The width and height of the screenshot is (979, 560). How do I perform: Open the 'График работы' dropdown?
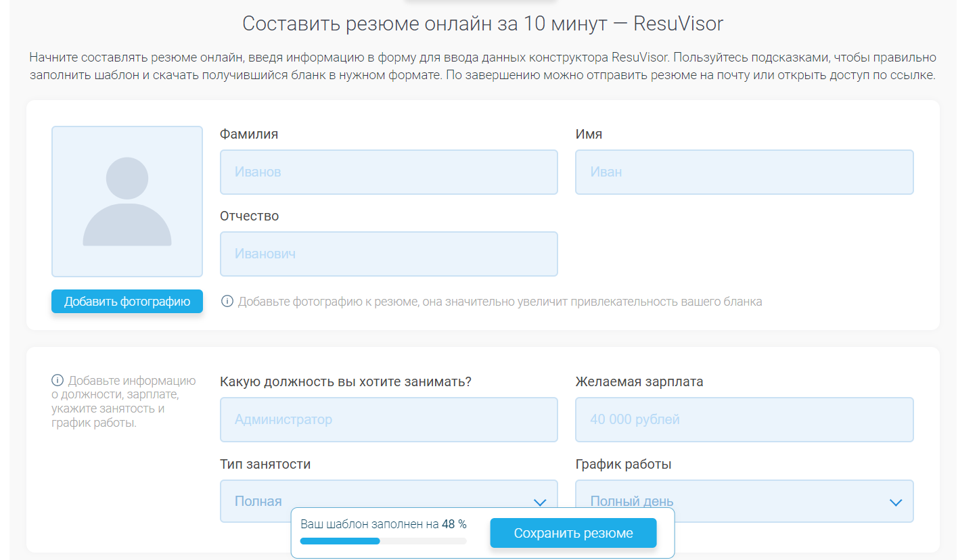coord(744,501)
